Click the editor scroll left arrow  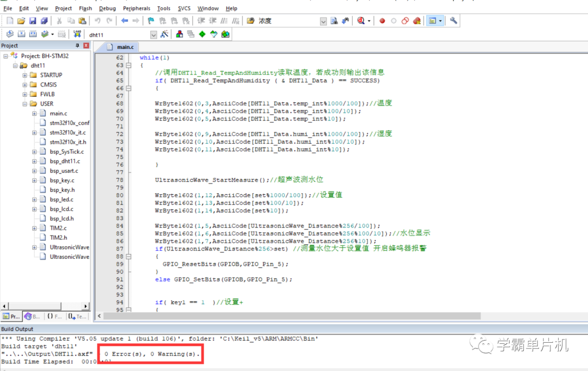point(99,316)
